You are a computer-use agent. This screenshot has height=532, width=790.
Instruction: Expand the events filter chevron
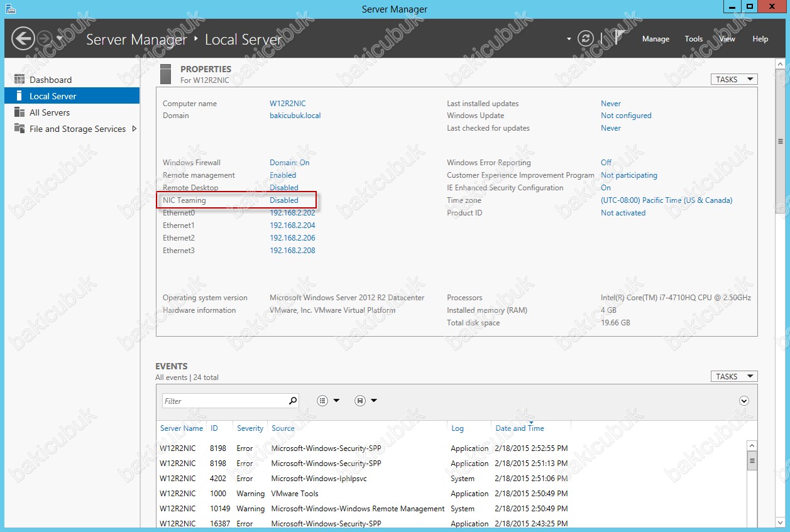(744, 401)
